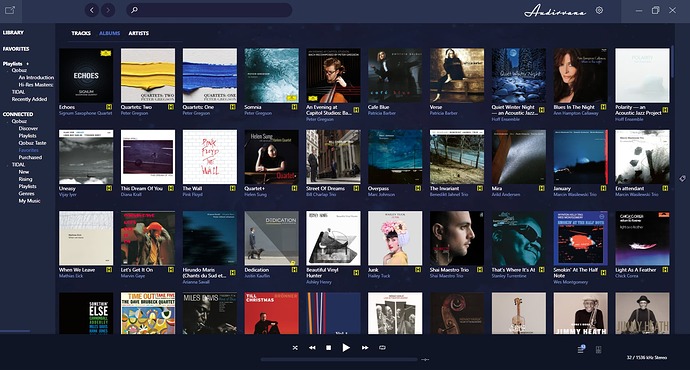Viewport: 690px width, 370px height.
Task: Open artist link Pink Floyd
Action: click(x=192, y=194)
